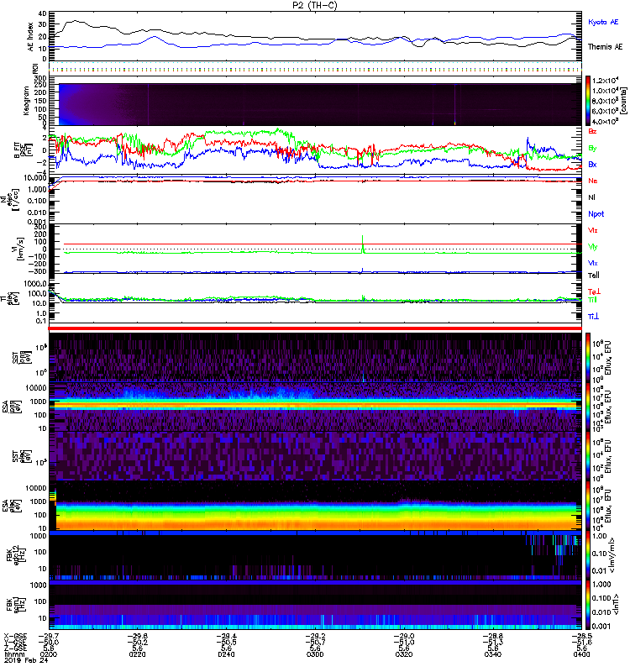Screen dimensions: 630x672
Task: Click the [counts] color bar unit label
Action: [x=623, y=101]
